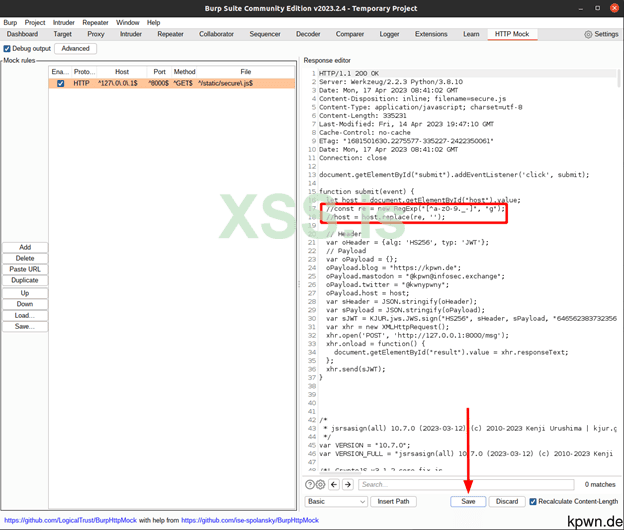
Task: Sort by the Port column header
Action: coord(160,72)
